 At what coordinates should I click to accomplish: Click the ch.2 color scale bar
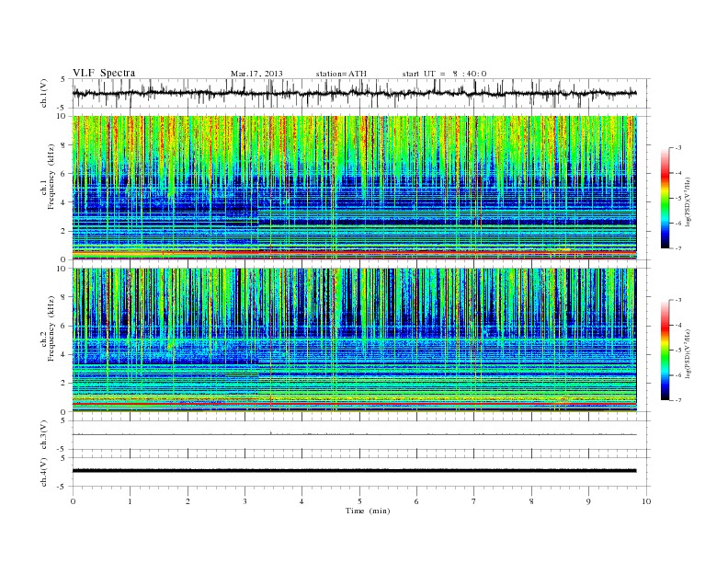[665, 350]
